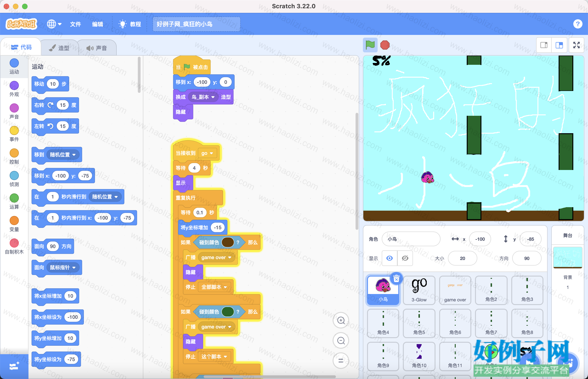Screen dimensions: 588x379
Task: Open the 文件 menu
Action: (75, 24)
